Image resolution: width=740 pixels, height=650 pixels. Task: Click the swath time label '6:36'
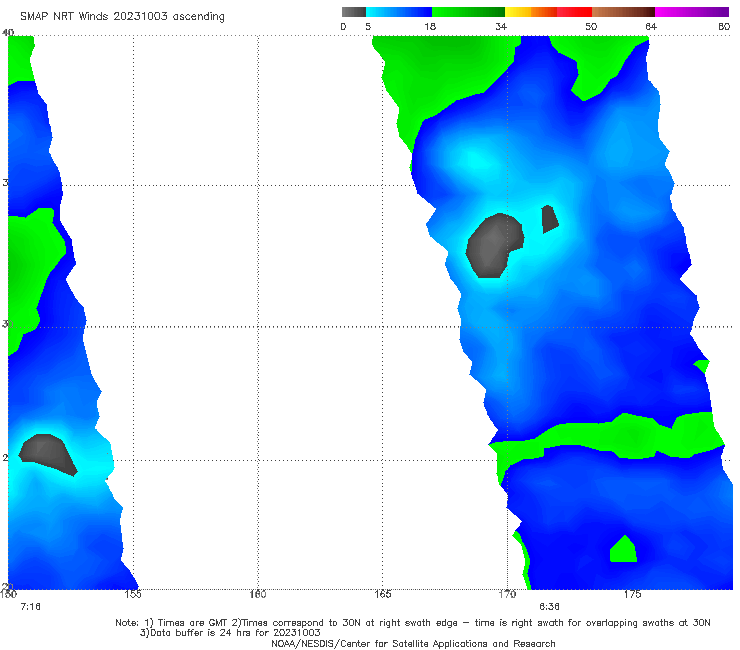coord(549,607)
